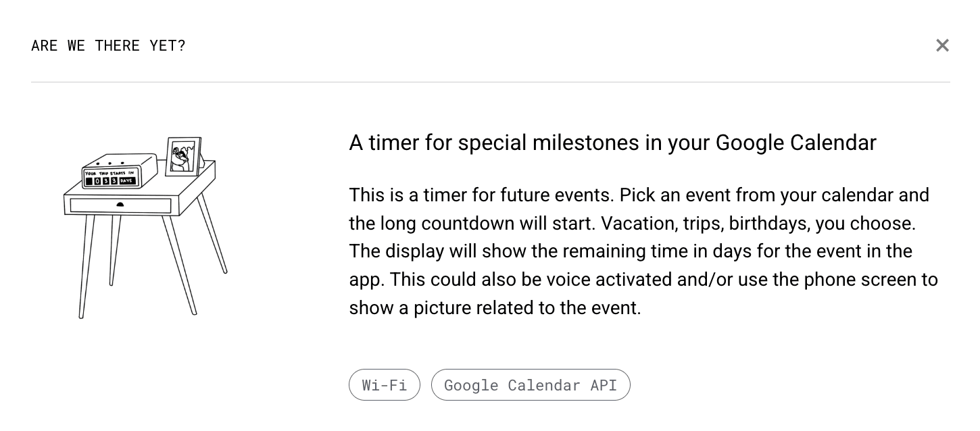This screenshot has height=431, width=980.
Task: Click the picture frame on the table
Action: 182,155
